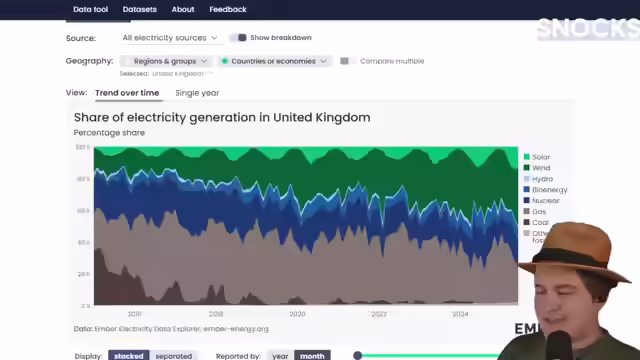Click the chart title 'Share of electricity generation'

222,118
